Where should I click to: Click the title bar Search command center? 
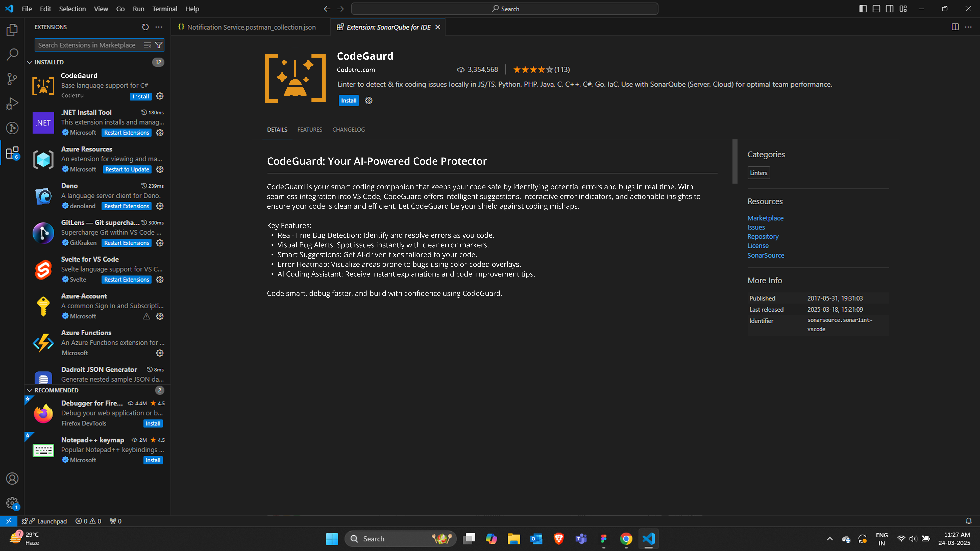tap(504, 9)
